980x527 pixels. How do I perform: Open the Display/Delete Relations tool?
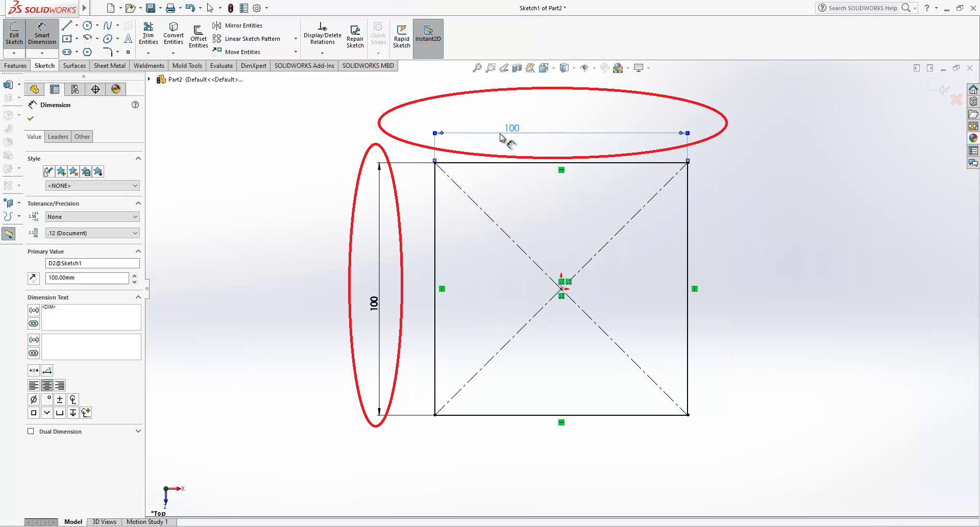[x=322, y=34]
